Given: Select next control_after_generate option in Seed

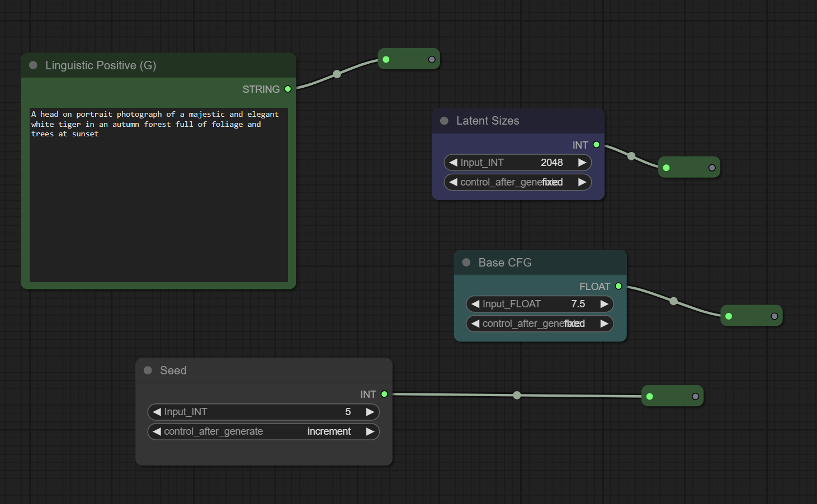Looking at the screenshot, I should point(370,431).
